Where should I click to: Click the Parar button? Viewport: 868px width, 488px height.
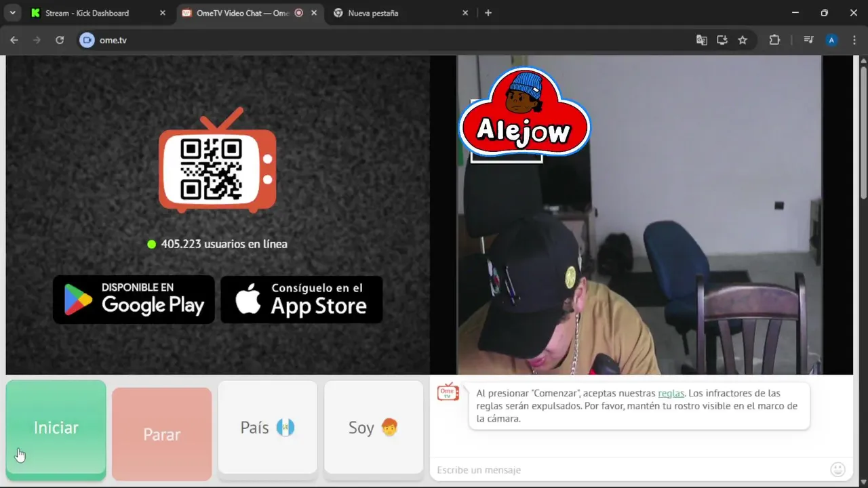pos(161,434)
